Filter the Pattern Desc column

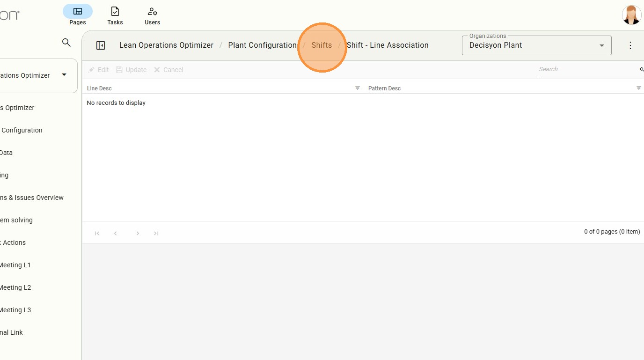(638, 88)
